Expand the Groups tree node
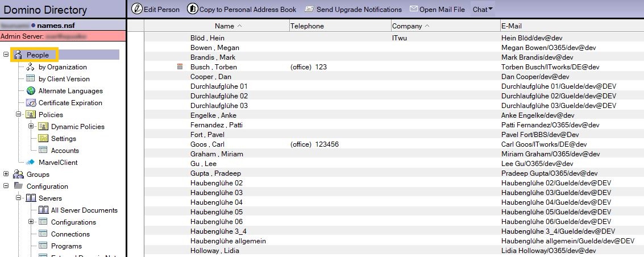This screenshot has width=644, height=257. tap(6, 174)
